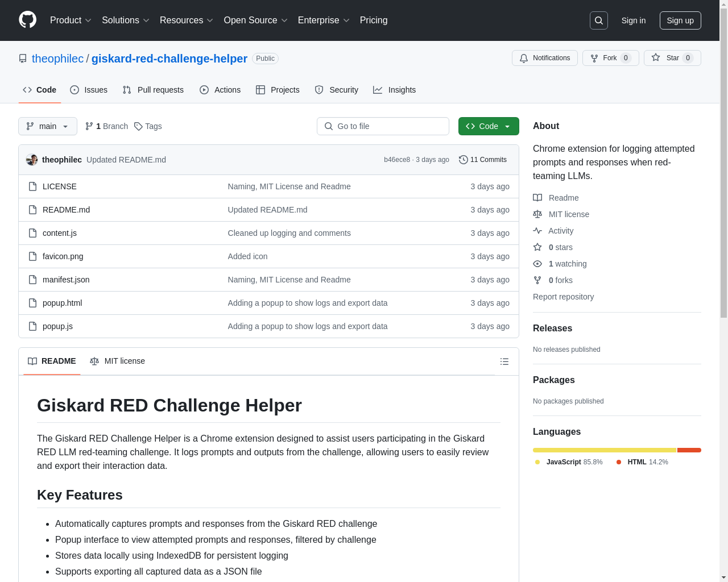This screenshot has height=582, width=728.
Task: Open the Packages heading link
Action: point(553,380)
